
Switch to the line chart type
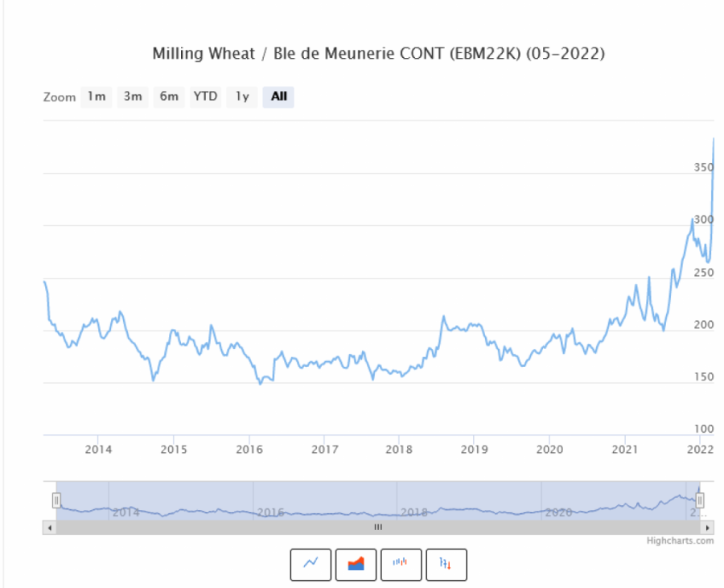(x=311, y=564)
